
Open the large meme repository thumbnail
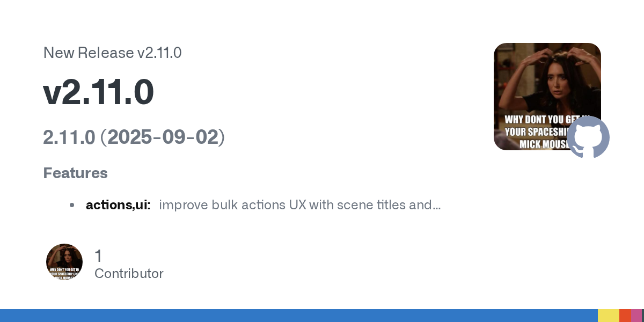tap(547, 97)
